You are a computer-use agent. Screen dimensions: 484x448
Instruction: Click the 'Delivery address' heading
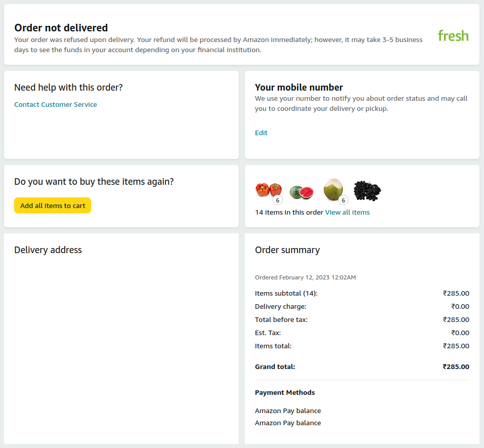pos(48,250)
